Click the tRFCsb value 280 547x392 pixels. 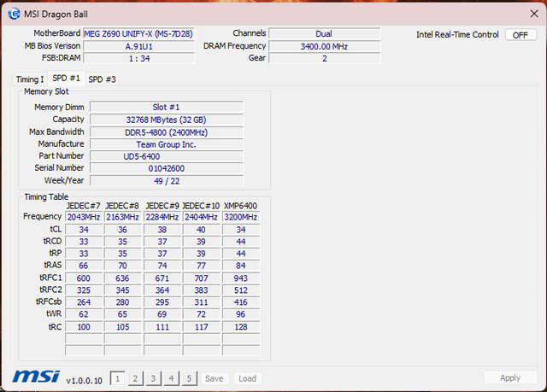(x=122, y=302)
